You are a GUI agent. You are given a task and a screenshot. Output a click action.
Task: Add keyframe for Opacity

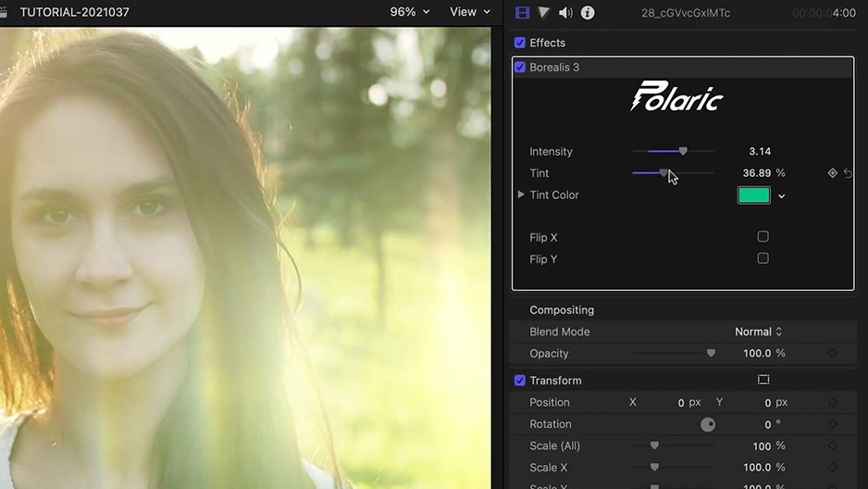click(833, 353)
